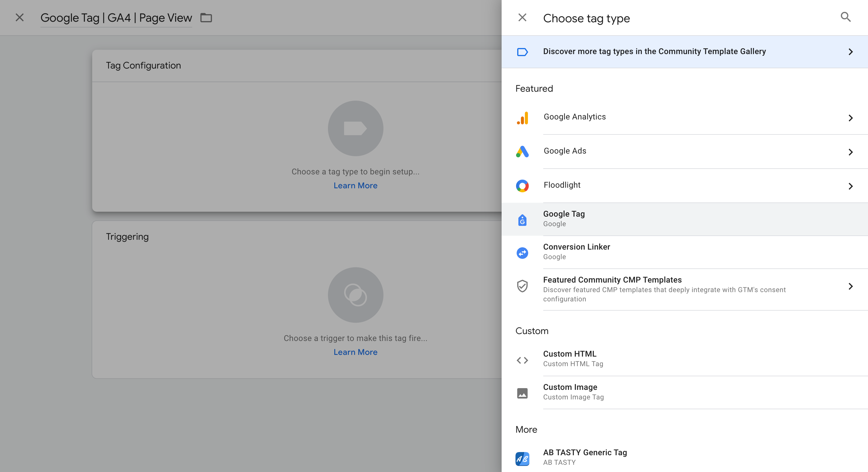The width and height of the screenshot is (868, 472).
Task: Click the tag placeholder circle in Tag Configuration
Action: [x=355, y=128]
